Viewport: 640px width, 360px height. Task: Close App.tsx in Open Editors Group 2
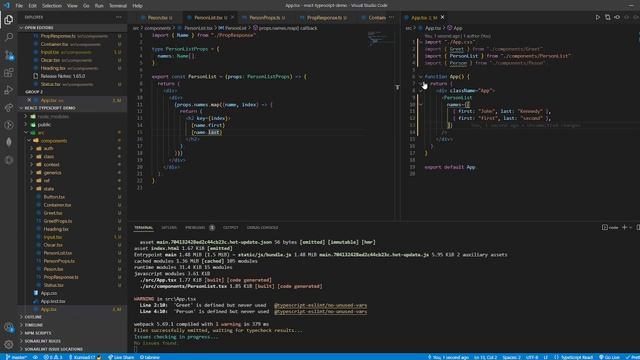(x=29, y=100)
